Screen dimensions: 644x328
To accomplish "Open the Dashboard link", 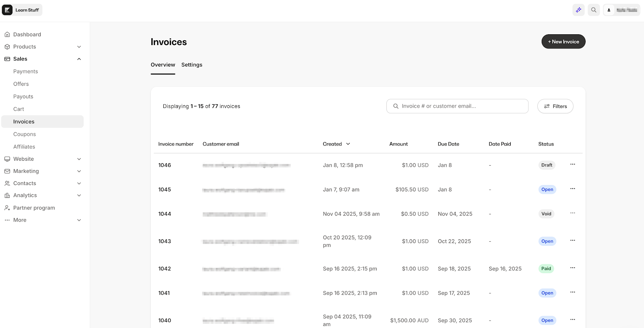I will click(27, 34).
